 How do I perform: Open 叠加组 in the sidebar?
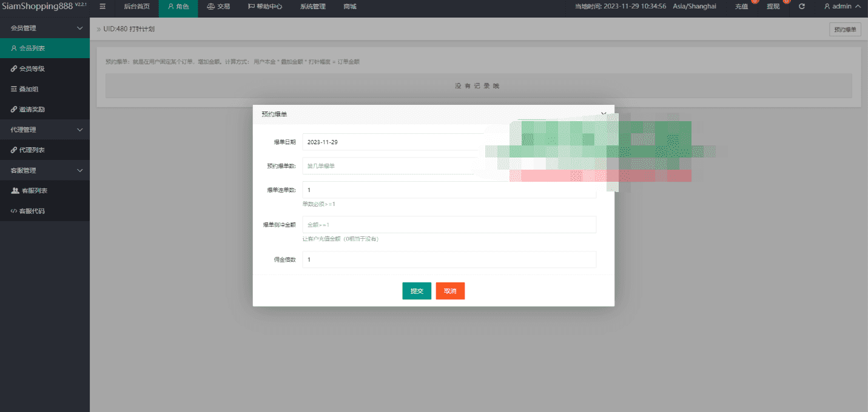[29, 89]
